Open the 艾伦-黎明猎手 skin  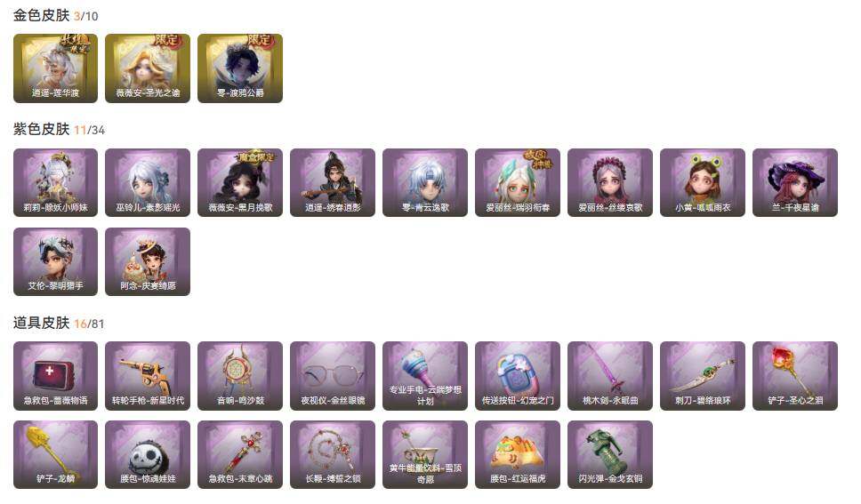[x=55, y=262]
